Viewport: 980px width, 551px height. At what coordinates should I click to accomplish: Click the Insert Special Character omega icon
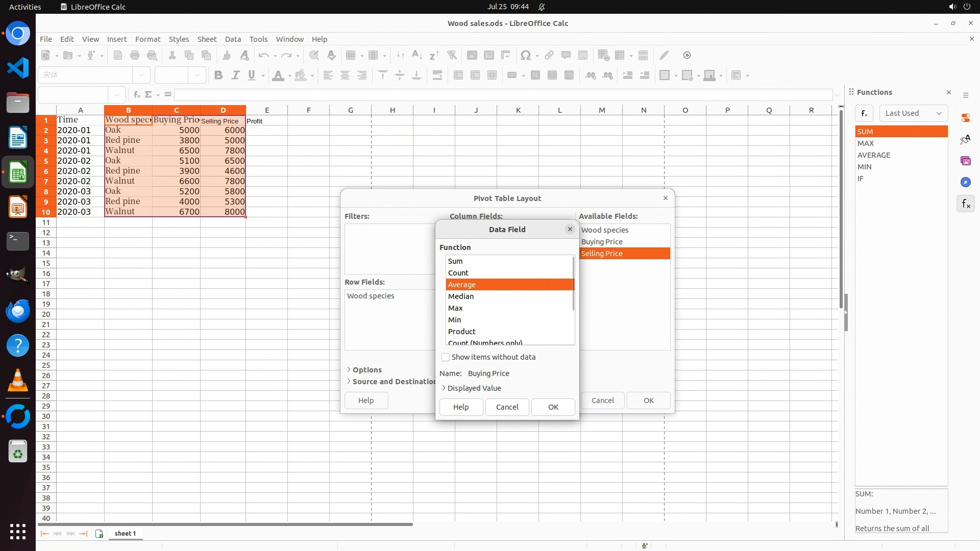tap(525, 56)
